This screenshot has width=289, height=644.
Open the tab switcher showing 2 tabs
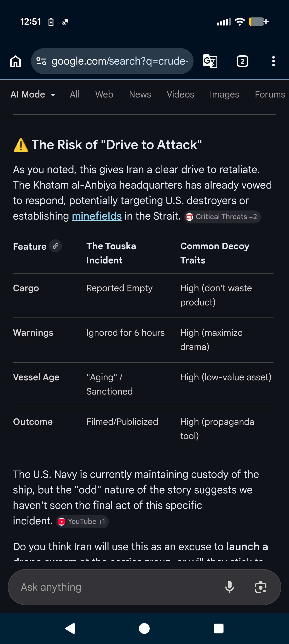tap(242, 61)
